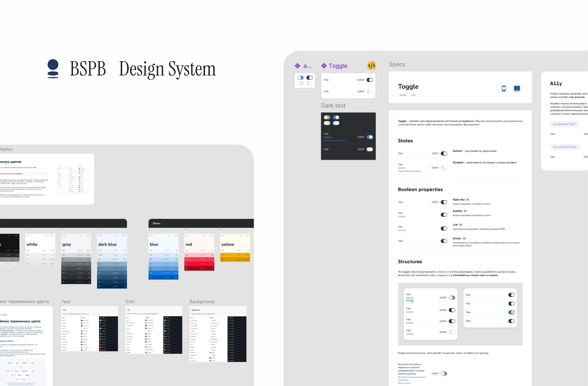Open the Текст ссылки link
Viewport: 588px width, 386px height.
click(404, 383)
